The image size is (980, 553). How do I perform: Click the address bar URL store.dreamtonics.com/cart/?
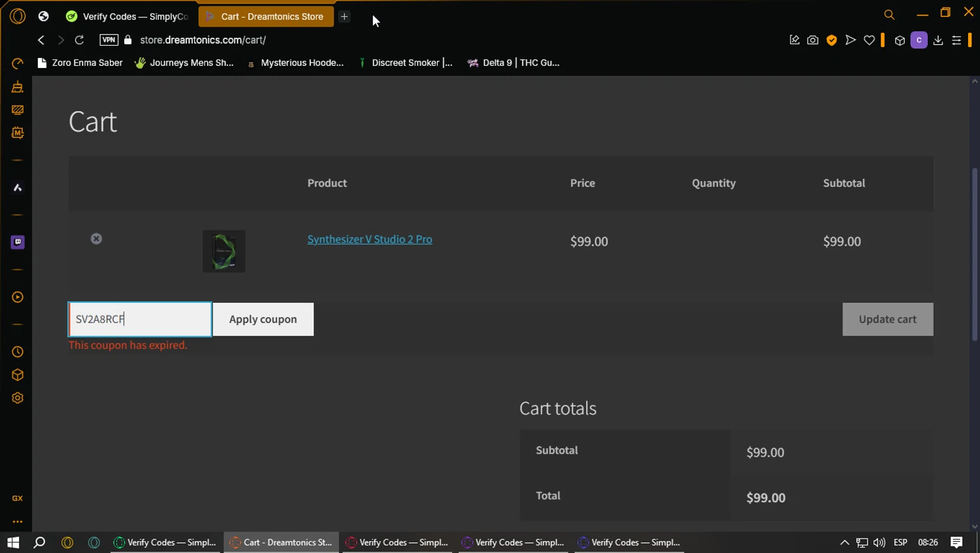[203, 40]
